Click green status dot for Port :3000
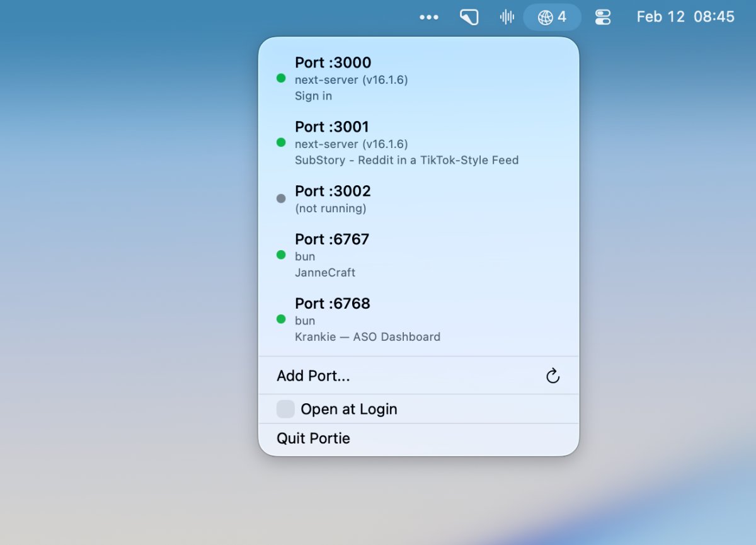Image resolution: width=756 pixels, height=545 pixels. point(281,79)
